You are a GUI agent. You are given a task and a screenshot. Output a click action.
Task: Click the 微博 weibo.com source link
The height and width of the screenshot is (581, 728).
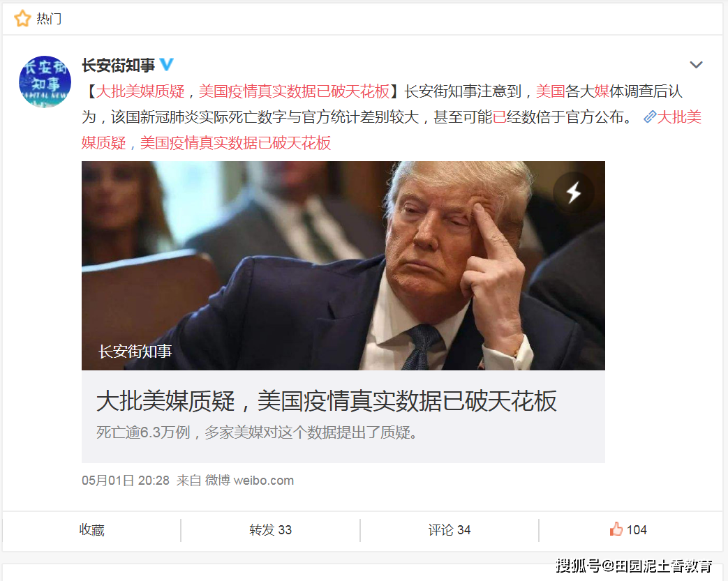click(249, 481)
